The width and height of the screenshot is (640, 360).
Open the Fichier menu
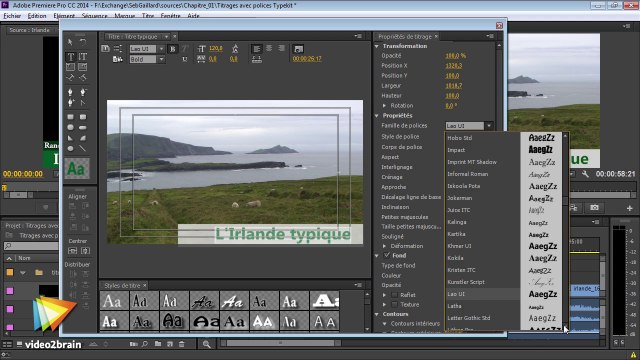[12, 16]
